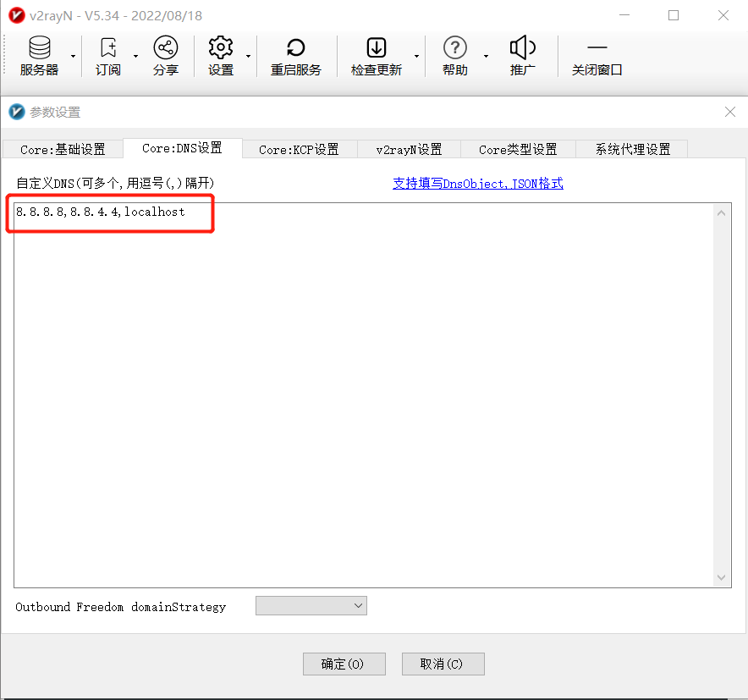Switch to the Core:基础设置 tab

[x=63, y=149]
